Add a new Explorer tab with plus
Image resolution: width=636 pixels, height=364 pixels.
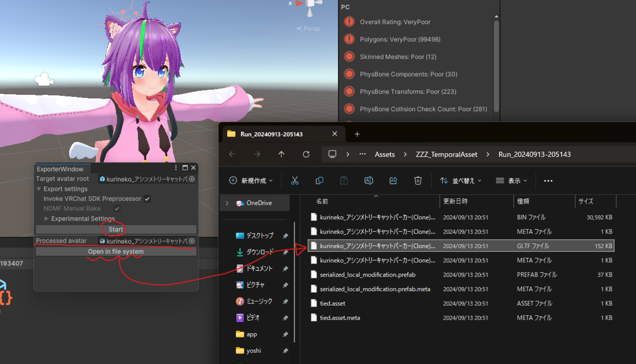[x=357, y=134]
